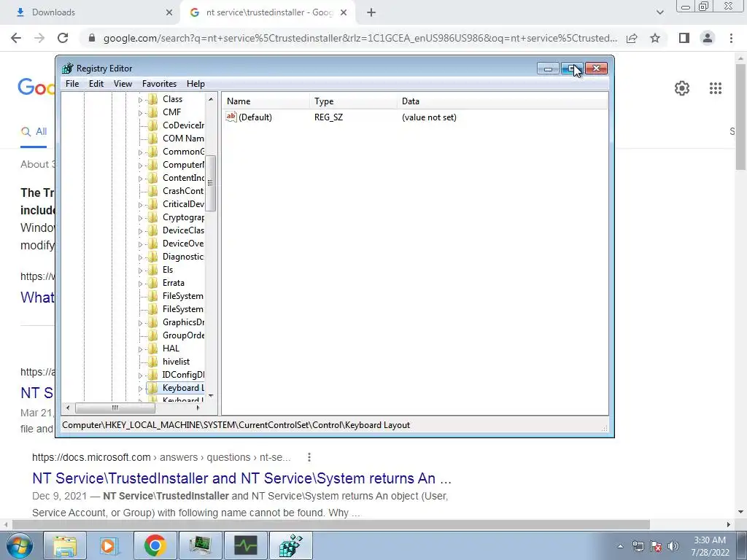The height and width of the screenshot is (560, 747).
Task: Open the Help menu in Registry Editor
Action: click(x=196, y=84)
